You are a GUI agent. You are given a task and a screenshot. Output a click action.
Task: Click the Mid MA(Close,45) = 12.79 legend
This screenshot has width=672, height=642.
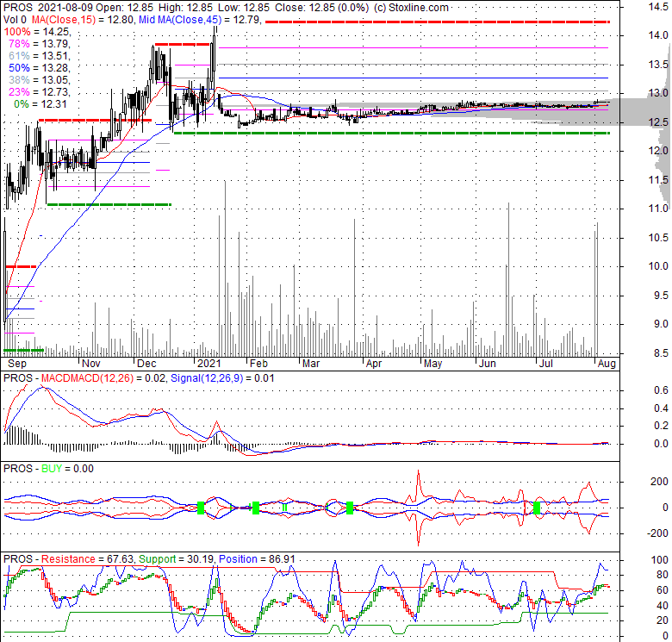click(x=200, y=20)
